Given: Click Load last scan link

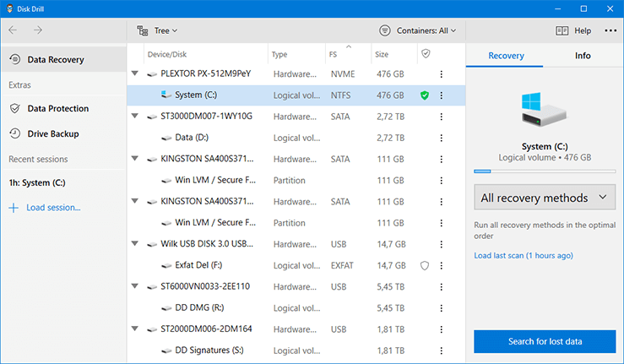Looking at the screenshot, I should (524, 256).
